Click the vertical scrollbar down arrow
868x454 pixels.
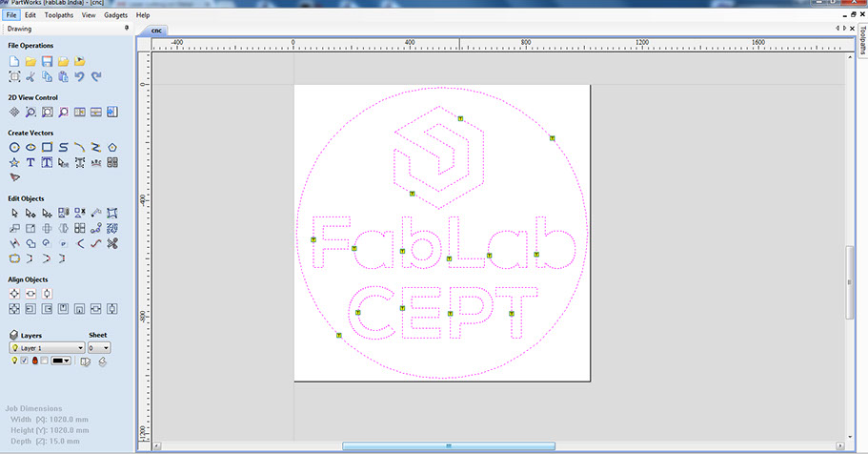(850, 438)
